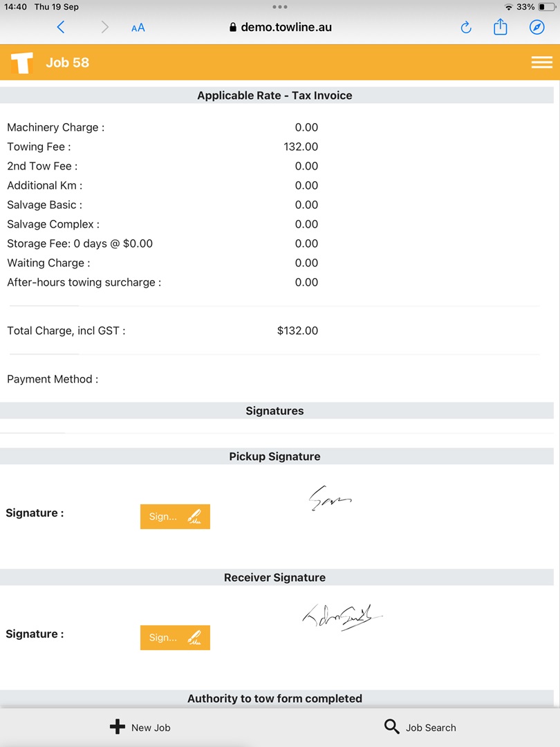
Task: Tap the demo.towline.au address bar
Action: [x=280, y=28]
